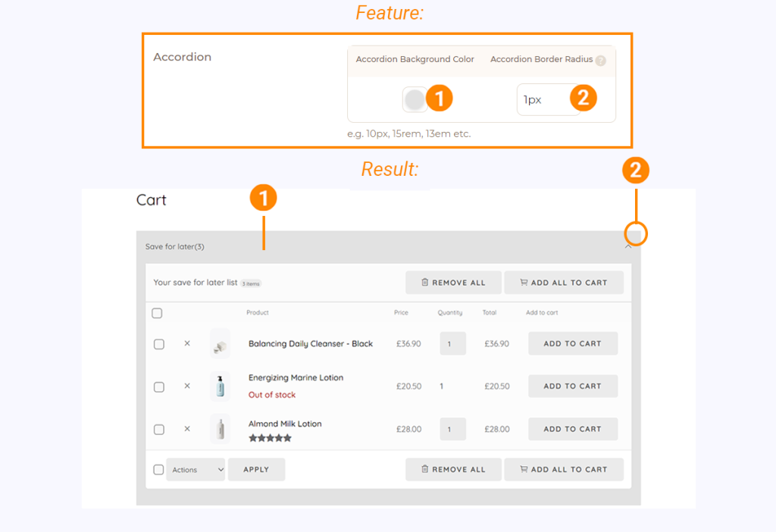Click the Quantity column header
This screenshot has width=776, height=532.
[450, 313]
